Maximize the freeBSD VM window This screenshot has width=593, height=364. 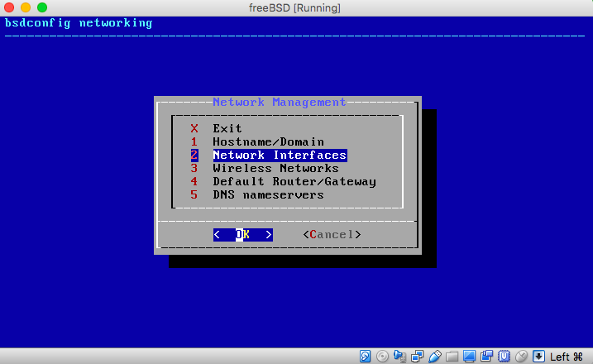(x=42, y=7)
